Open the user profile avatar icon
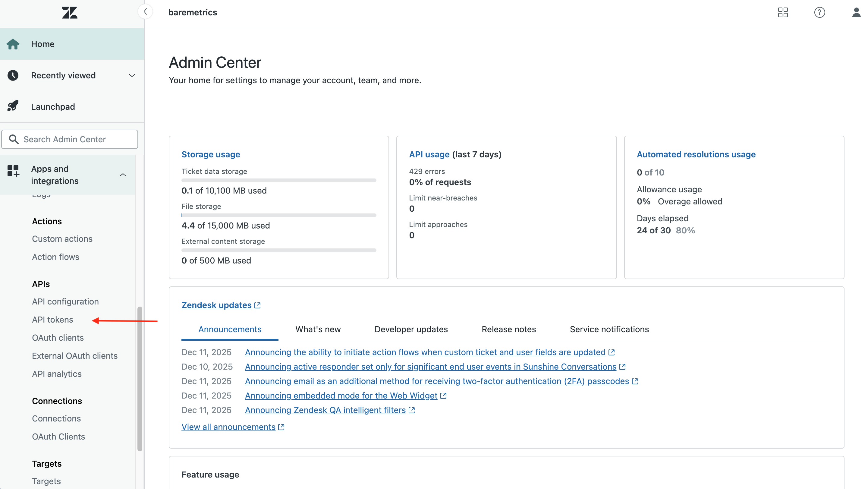The width and height of the screenshot is (868, 489). 856,12
